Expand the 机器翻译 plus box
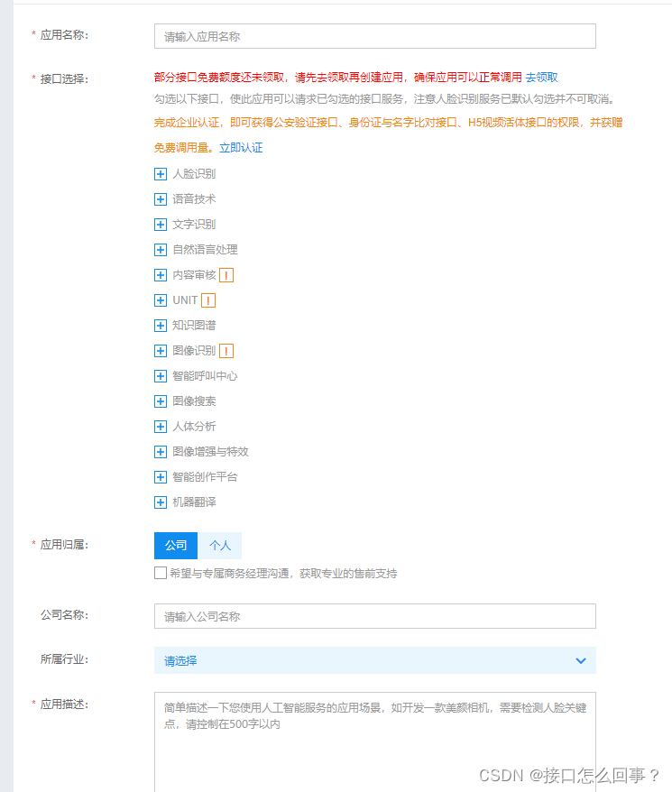This screenshot has width=672, height=792. click(x=161, y=502)
